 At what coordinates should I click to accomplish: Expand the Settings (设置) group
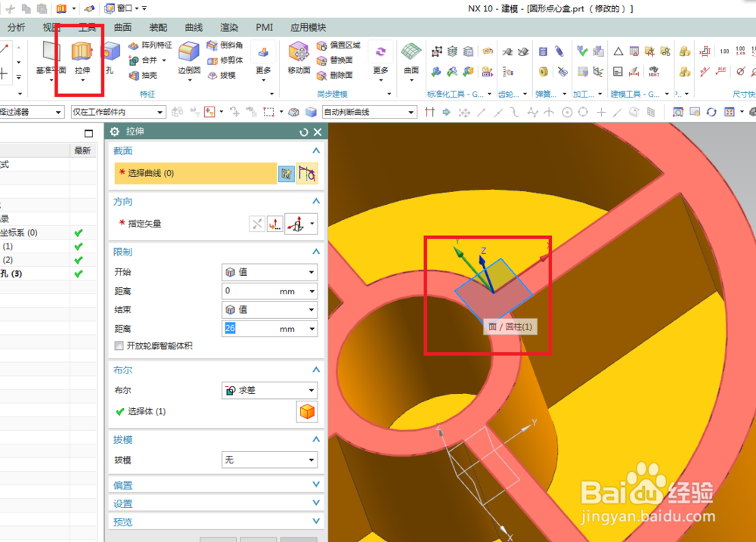pyautogui.click(x=316, y=503)
